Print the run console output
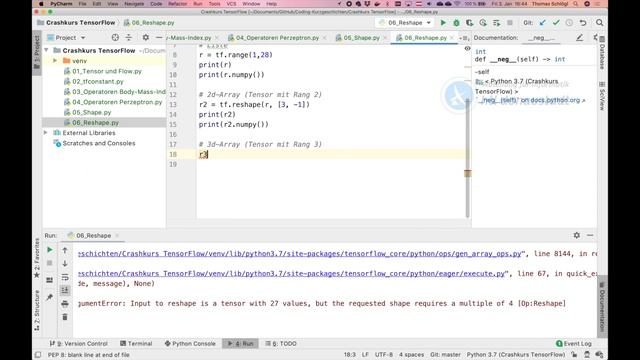 65,304
